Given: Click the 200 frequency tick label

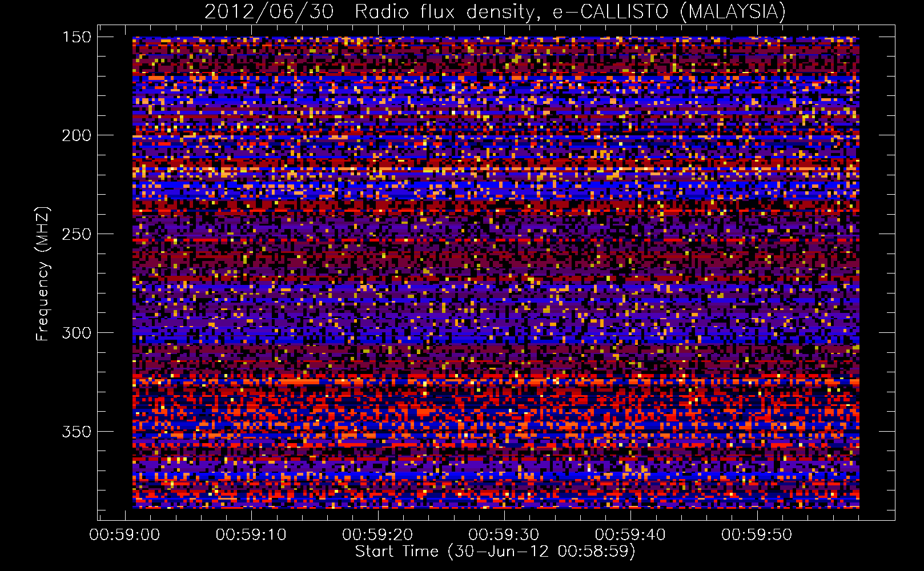Looking at the screenshot, I should point(77,136).
